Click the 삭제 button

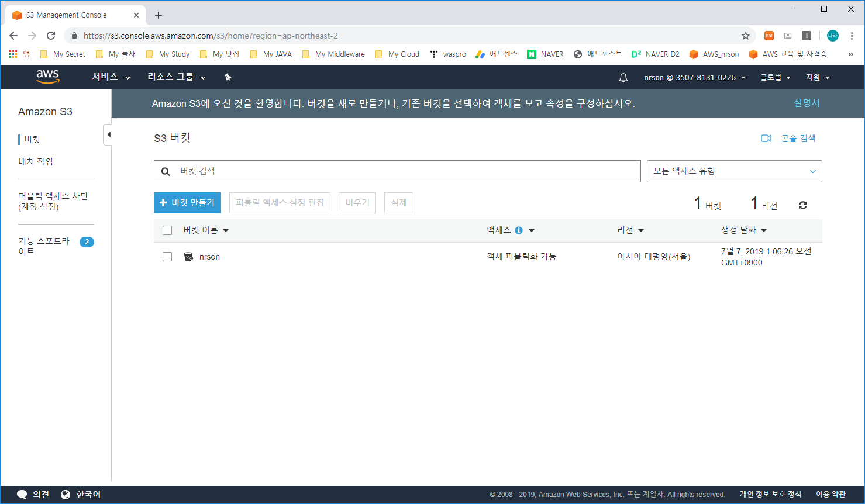pyautogui.click(x=399, y=203)
